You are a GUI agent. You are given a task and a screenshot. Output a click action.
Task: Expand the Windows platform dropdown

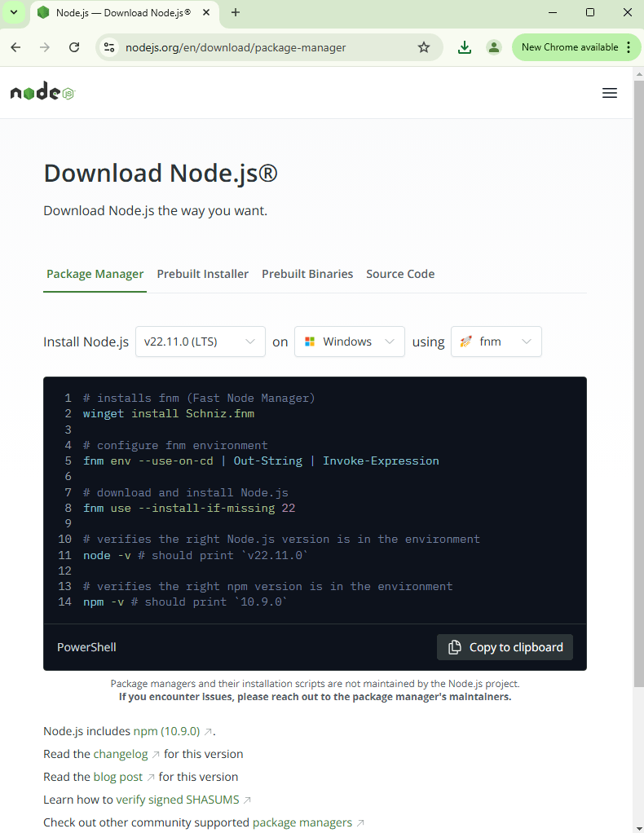tap(350, 342)
